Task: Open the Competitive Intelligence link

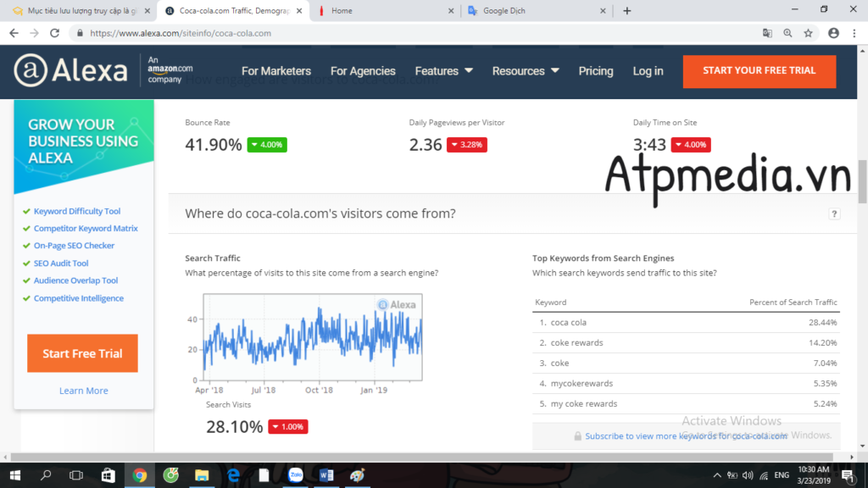Action: pyautogui.click(x=79, y=297)
